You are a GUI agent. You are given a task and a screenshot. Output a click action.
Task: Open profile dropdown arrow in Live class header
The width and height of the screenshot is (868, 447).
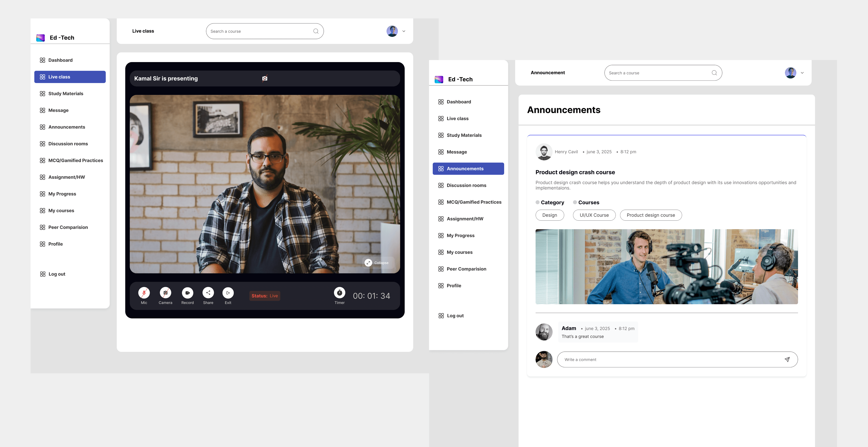point(404,31)
